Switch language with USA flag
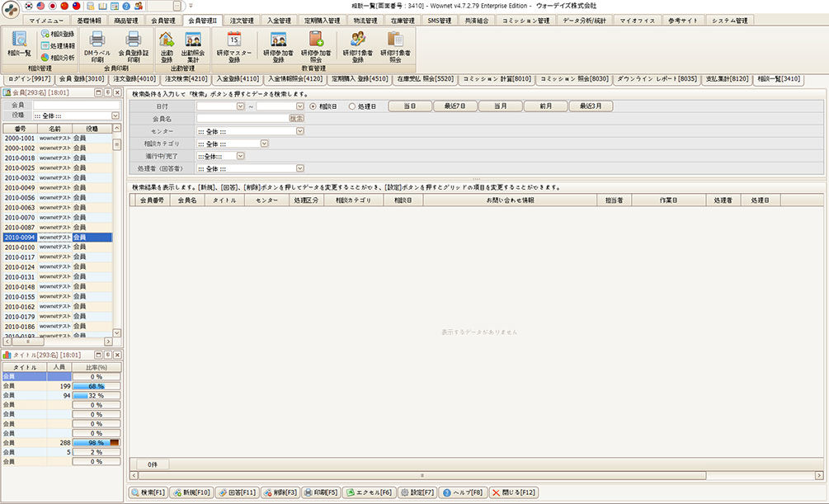 [x=40, y=6]
